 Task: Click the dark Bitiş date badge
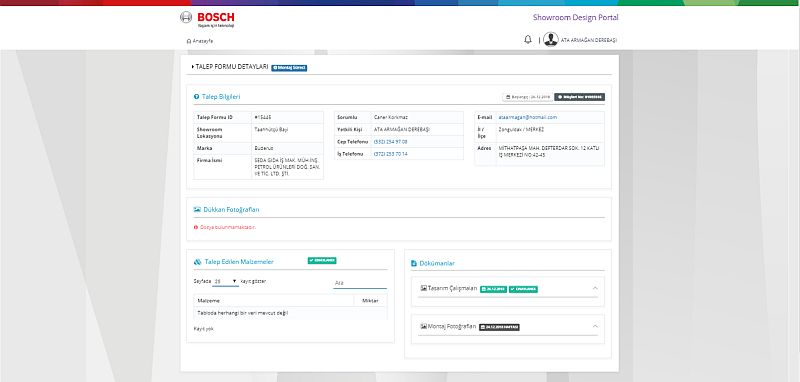coord(580,97)
